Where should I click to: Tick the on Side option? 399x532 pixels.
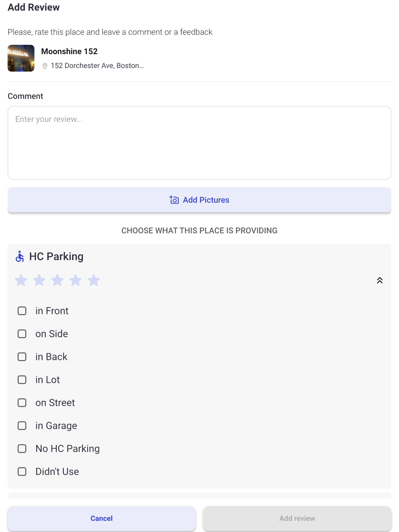(22, 334)
